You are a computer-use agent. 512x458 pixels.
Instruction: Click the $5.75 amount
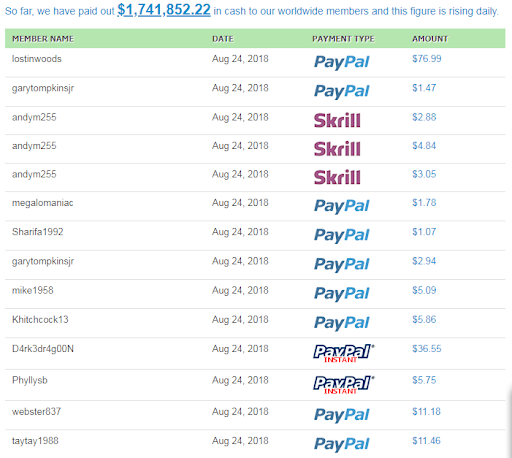pyautogui.click(x=424, y=380)
